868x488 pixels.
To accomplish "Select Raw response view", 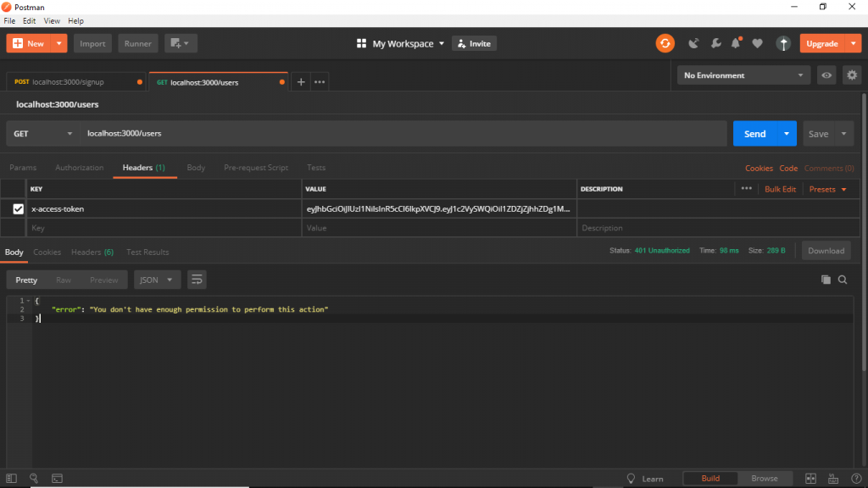I will pyautogui.click(x=64, y=280).
